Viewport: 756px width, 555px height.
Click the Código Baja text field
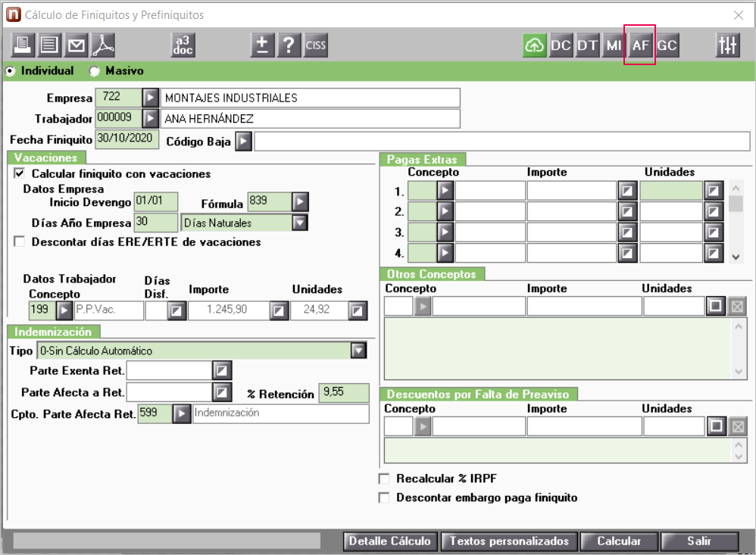[502, 142]
